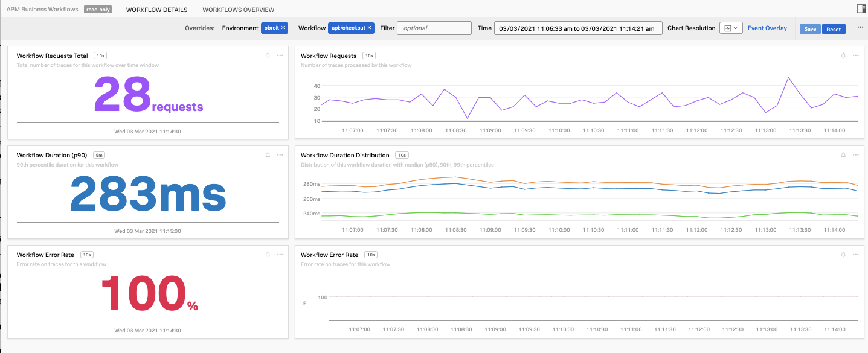Click alert bell on Workflow Requests chart
This screenshot has height=353, width=868.
[843, 56]
